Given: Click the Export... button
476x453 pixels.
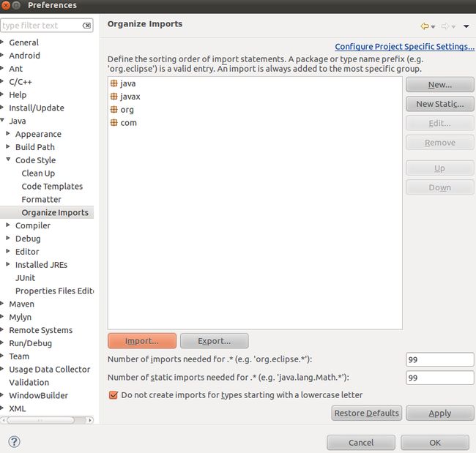Looking at the screenshot, I should [x=215, y=341].
